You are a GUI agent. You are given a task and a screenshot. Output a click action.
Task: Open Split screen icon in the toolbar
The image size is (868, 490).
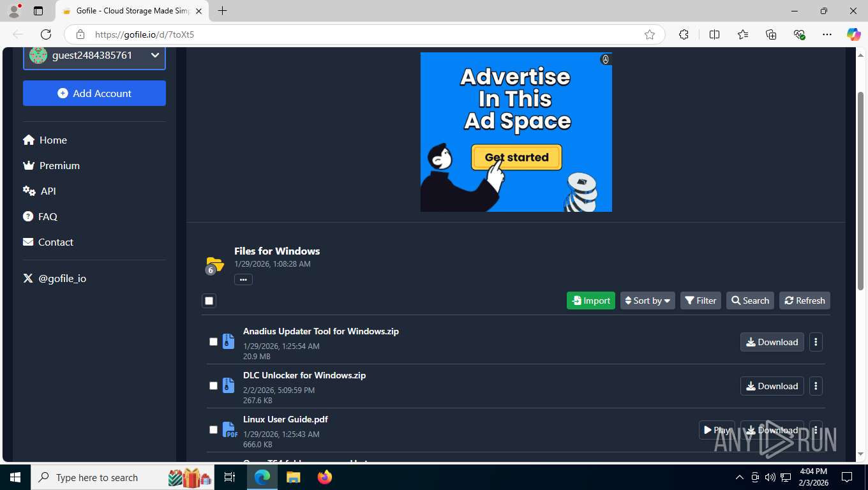click(714, 34)
